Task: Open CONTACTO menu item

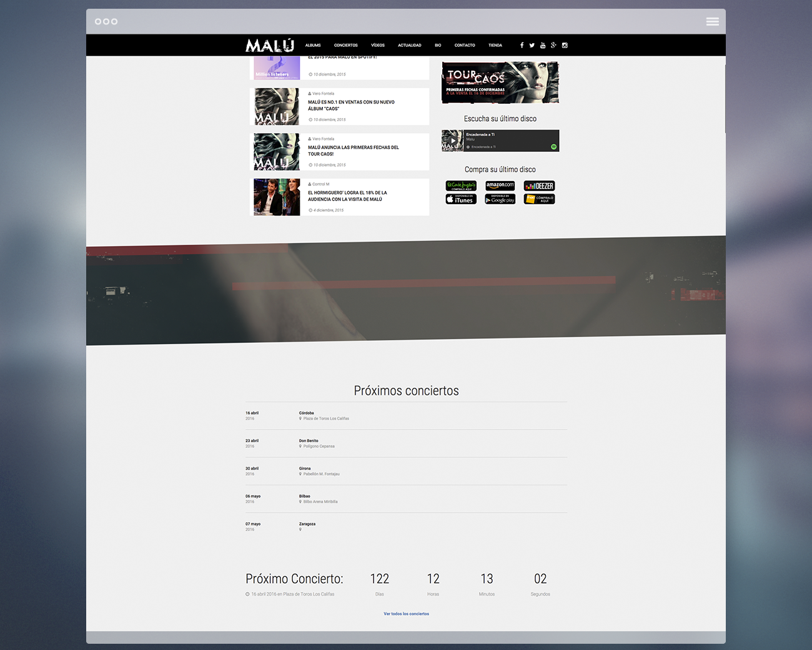Action: (x=465, y=45)
